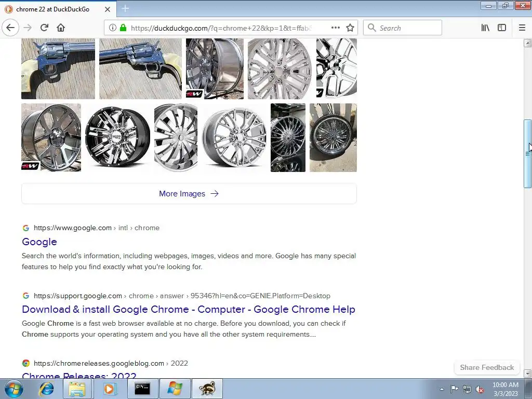Open the Windows Start orb
The width and height of the screenshot is (532, 399).
pyautogui.click(x=14, y=389)
